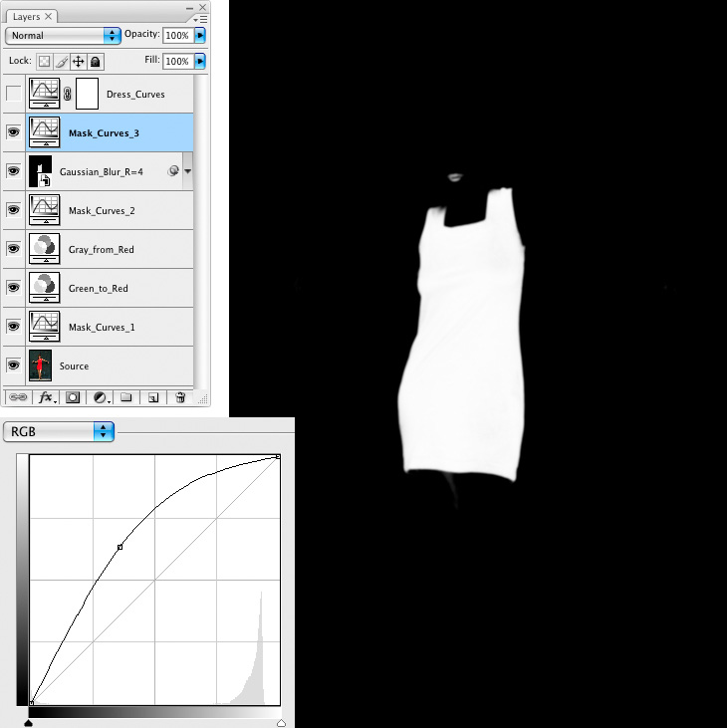Create new fill or adjustment layer

(101, 396)
